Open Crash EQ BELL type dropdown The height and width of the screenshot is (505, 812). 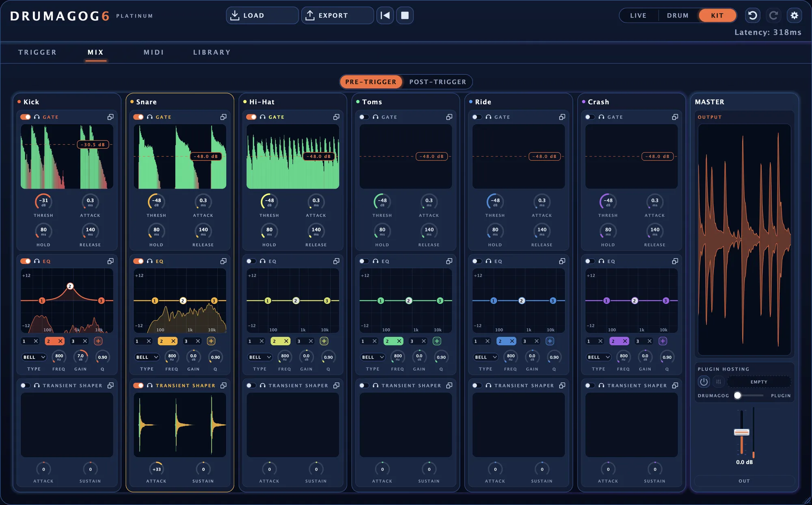(x=598, y=358)
